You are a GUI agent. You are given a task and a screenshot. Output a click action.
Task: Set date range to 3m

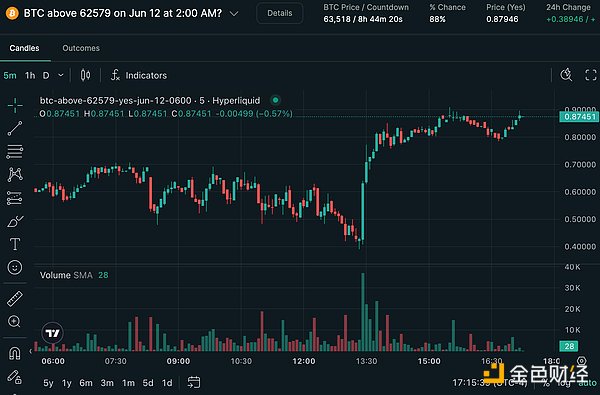[107, 383]
